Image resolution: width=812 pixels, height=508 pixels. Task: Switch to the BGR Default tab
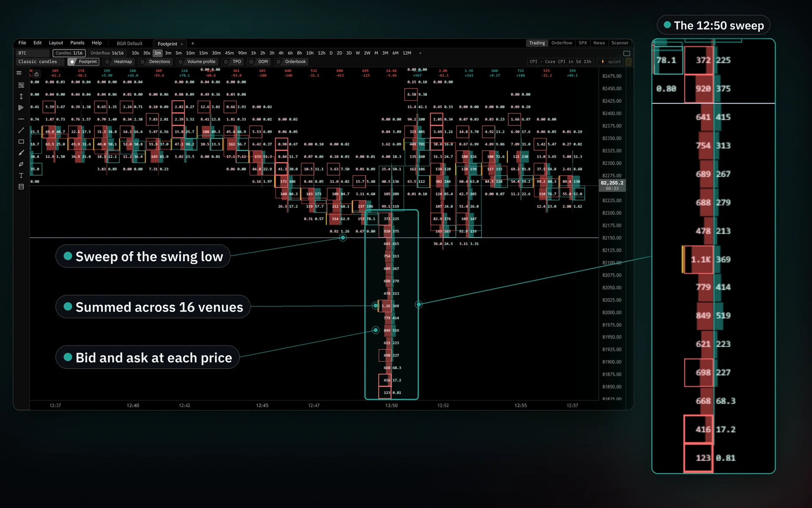pyautogui.click(x=129, y=44)
